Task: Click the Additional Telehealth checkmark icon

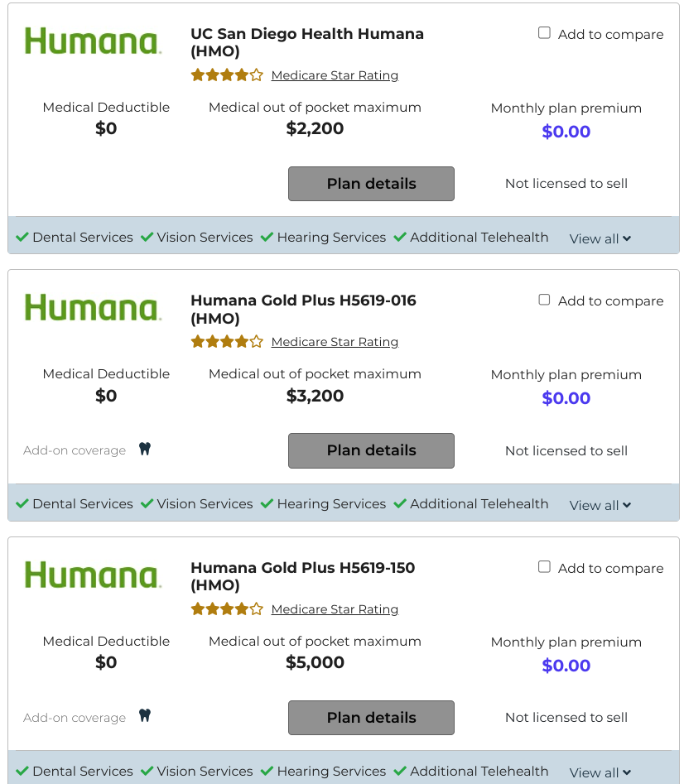Action: [x=399, y=237]
